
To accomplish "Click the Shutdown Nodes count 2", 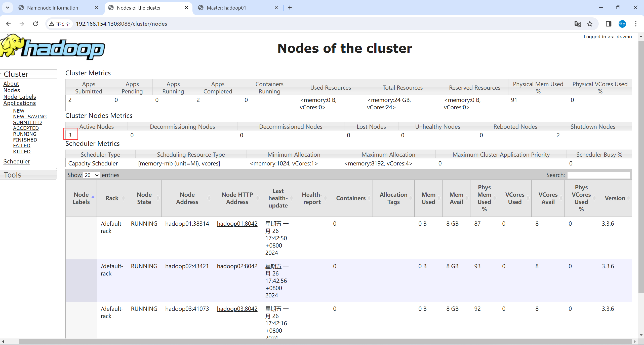I will (558, 135).
